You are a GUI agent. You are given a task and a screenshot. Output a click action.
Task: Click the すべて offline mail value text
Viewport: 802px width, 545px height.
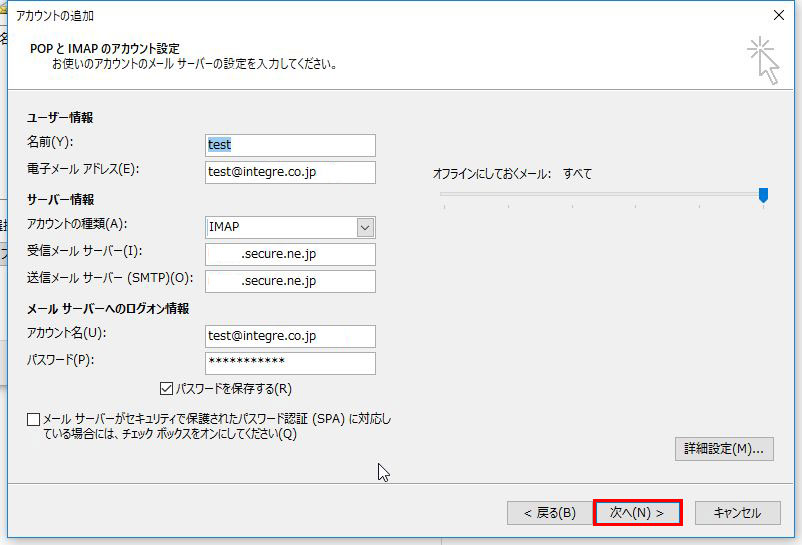tap(577, 174)
